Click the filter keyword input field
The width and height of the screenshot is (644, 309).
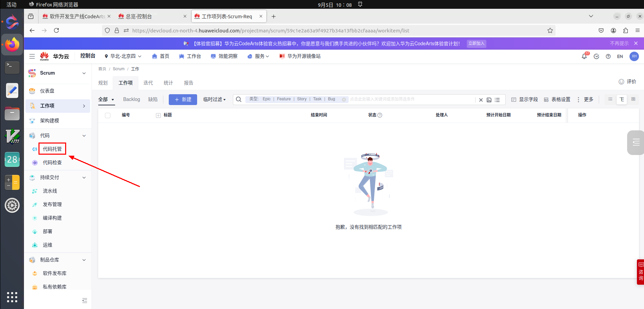pos(412,99)
